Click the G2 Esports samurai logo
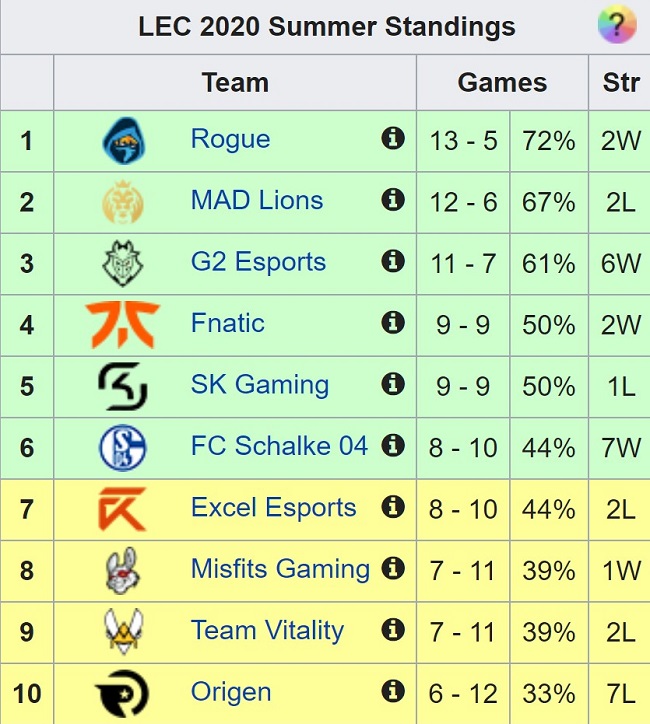 click(x=123, y=264)
